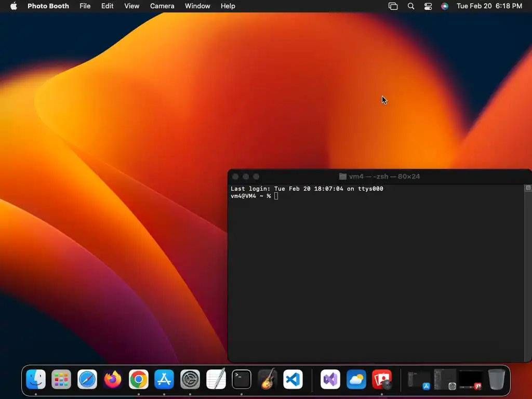
Task: Open the App Store Dock icon
Action: click(164, 379)
